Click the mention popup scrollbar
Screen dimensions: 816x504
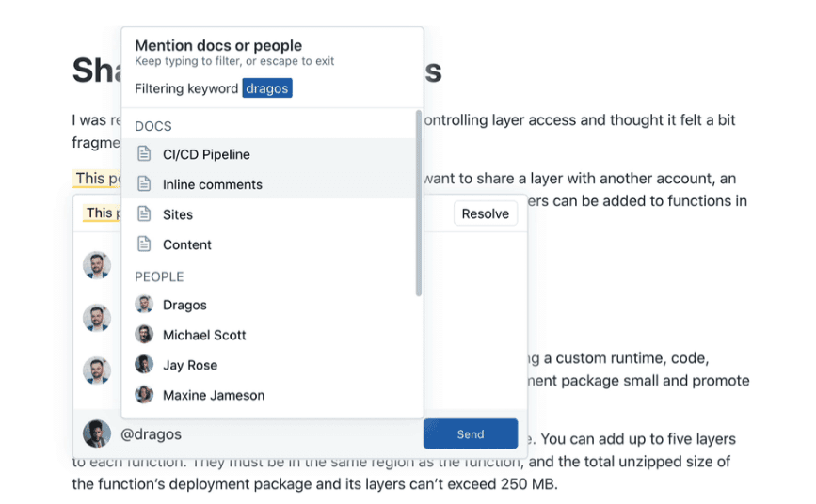(x=418, y=202)
